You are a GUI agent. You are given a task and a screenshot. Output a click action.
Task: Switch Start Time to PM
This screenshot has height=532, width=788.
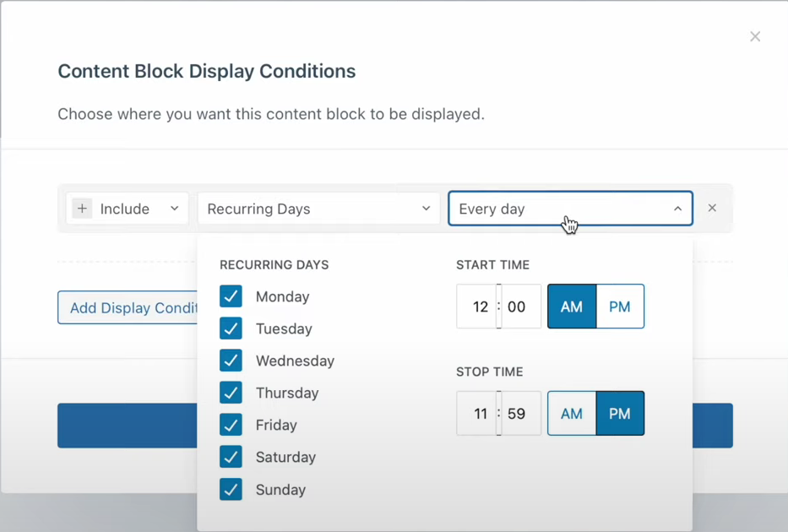point(620,307)
